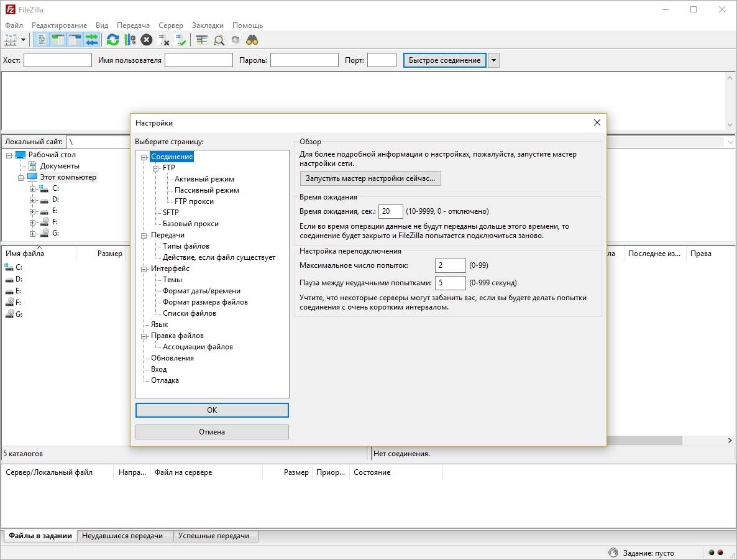Open the directory listing filters icon
The height and width of the screenshot is (560, 737).
coord(201,40)
